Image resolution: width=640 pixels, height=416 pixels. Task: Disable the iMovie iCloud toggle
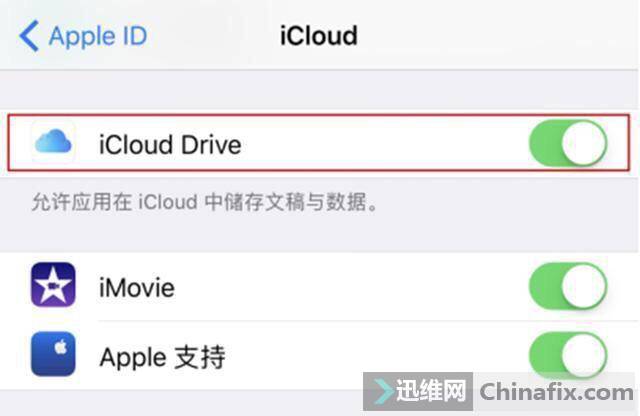click(568, 286)
